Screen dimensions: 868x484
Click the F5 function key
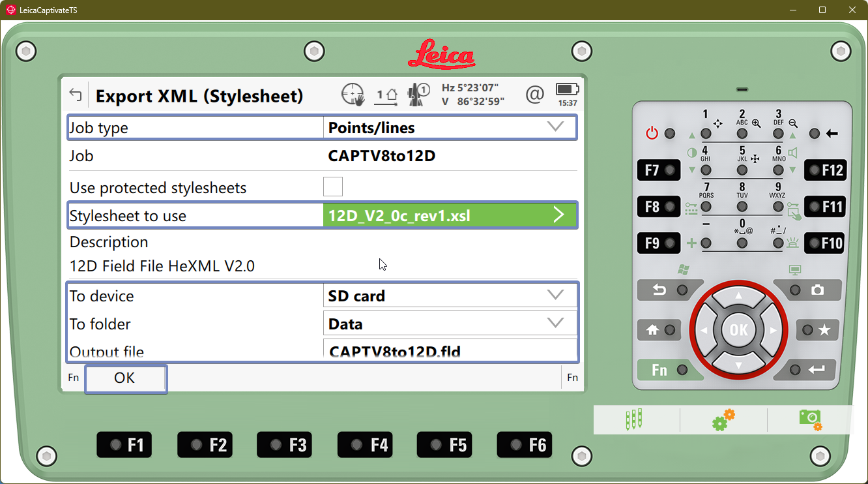(x=444, y=445)
